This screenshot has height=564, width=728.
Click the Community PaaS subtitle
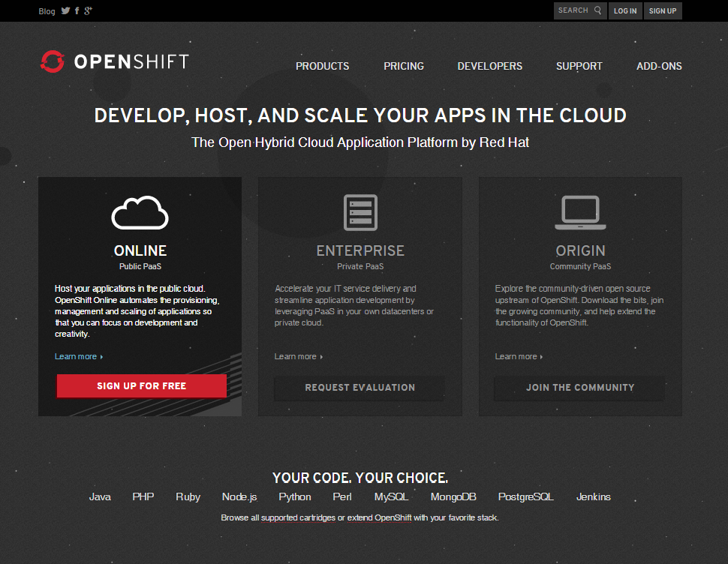[580, 266]
